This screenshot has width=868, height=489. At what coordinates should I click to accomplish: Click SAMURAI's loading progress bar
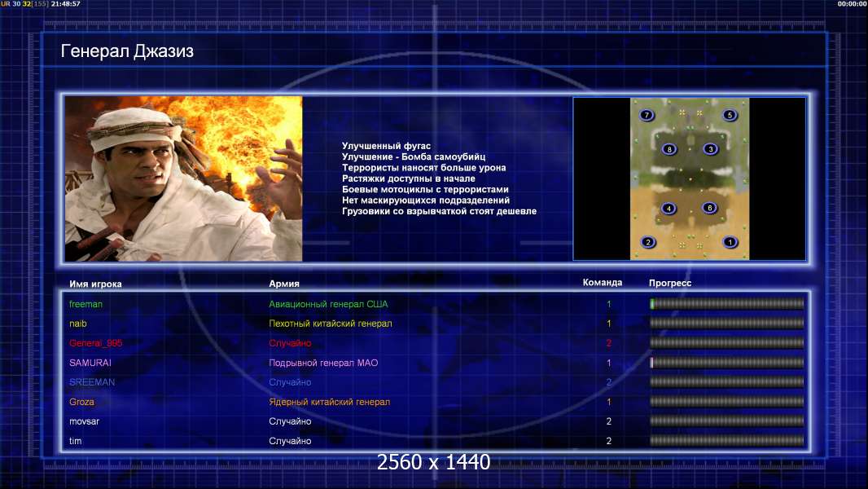727,363
